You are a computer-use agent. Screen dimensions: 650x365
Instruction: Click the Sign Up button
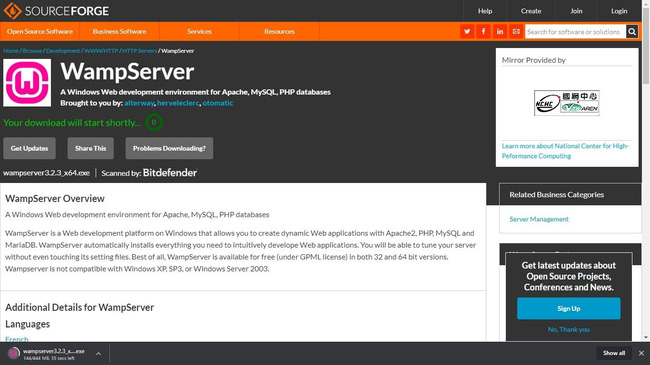568,308
